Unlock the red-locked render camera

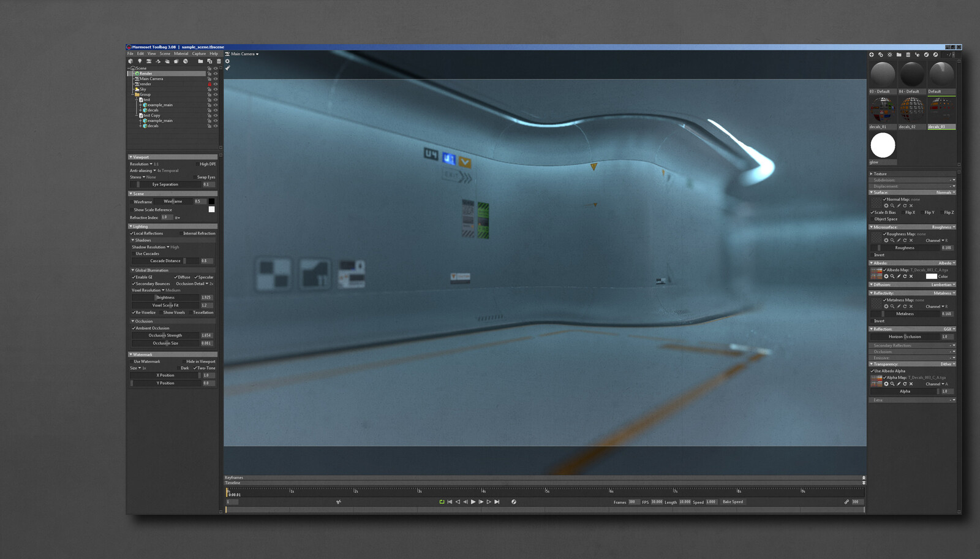pyautogui.click(x=209, y=84)
